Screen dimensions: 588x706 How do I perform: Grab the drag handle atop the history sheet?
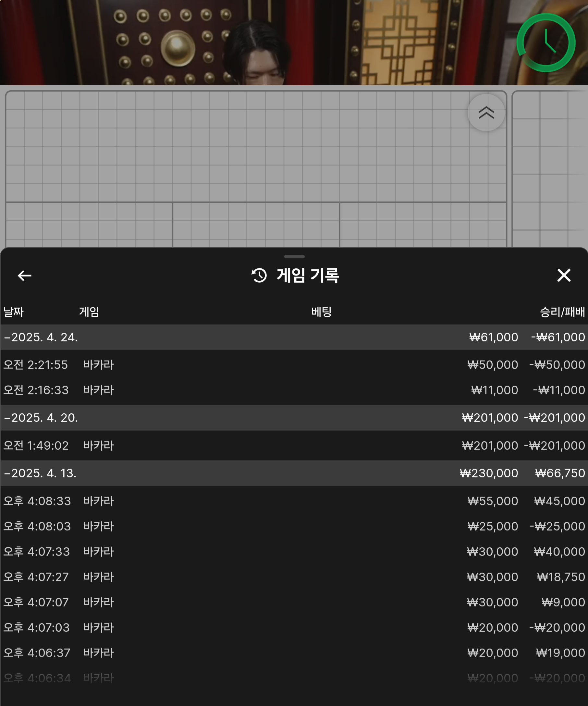(x=294, y=257)
